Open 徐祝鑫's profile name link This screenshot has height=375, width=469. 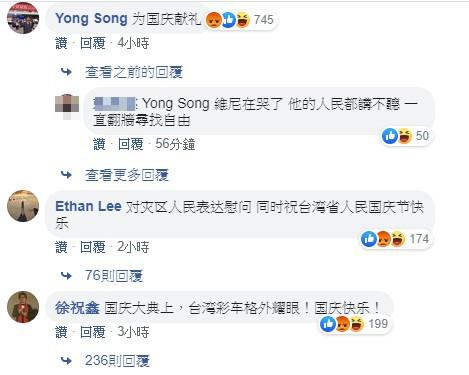point(77,308)
